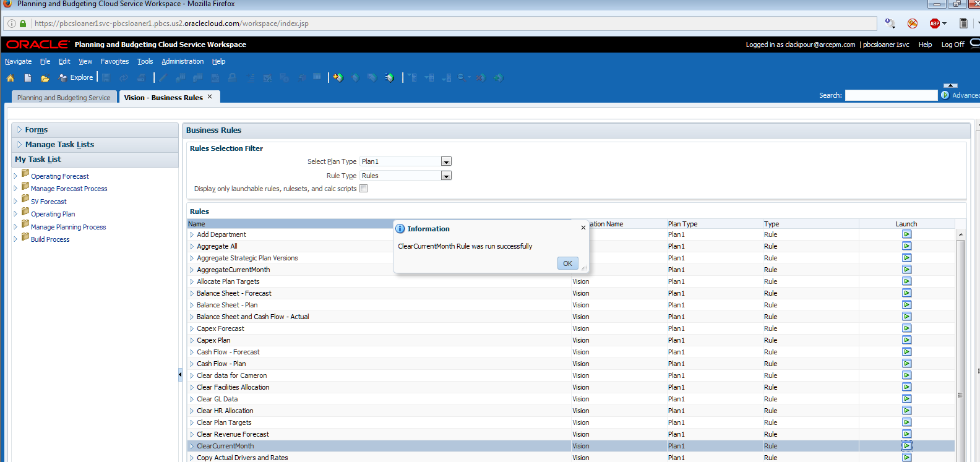Image resolution: width=980 pixels, height=462 pixels.
Task: Launch the Clear Revenue Forecast rule
Action: (906, 434)
